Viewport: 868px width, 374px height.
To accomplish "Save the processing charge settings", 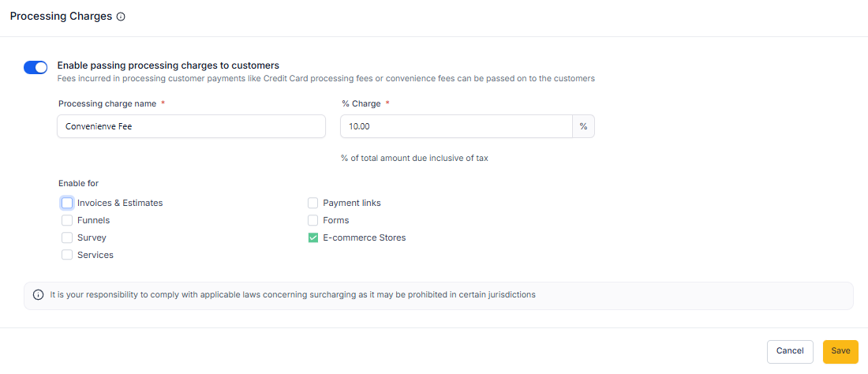I will coord(840,351).
